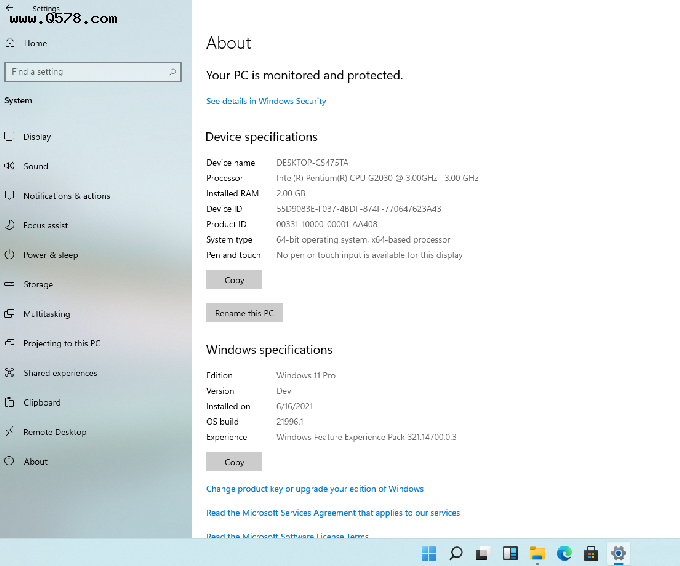Open Microsoft Software License Terms link
The image size is (680, 566).
288,536
